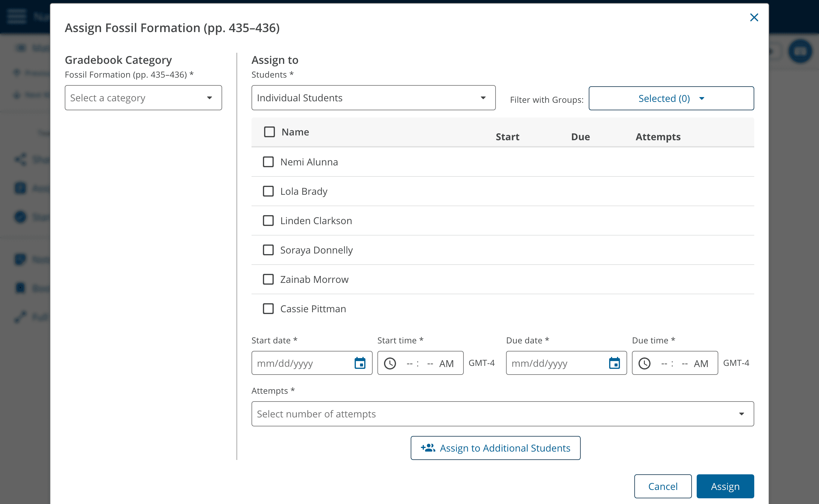Viewport: 819px width, 504px height.
Task: Open the Start date calendar picker
Action: point(360,363)
